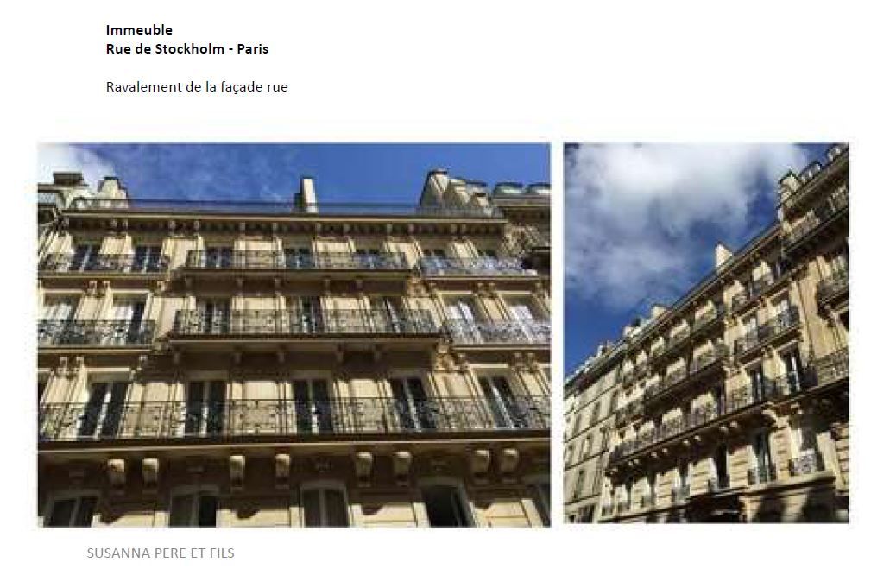The height and width of the screenshot is (588, 890).
Task: Click the "Ravalement de la façade rue" subtitle
Action: [x=197, y=87]
